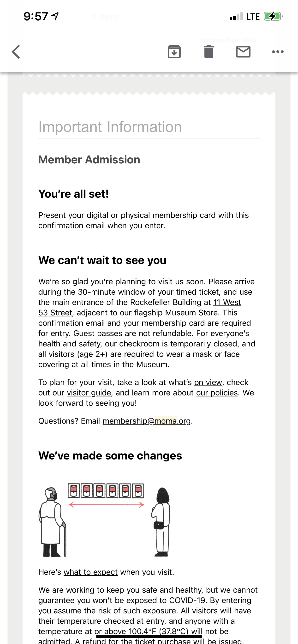Open the three-dot more options menu
The image size is (298, 644).
(278, 52)
